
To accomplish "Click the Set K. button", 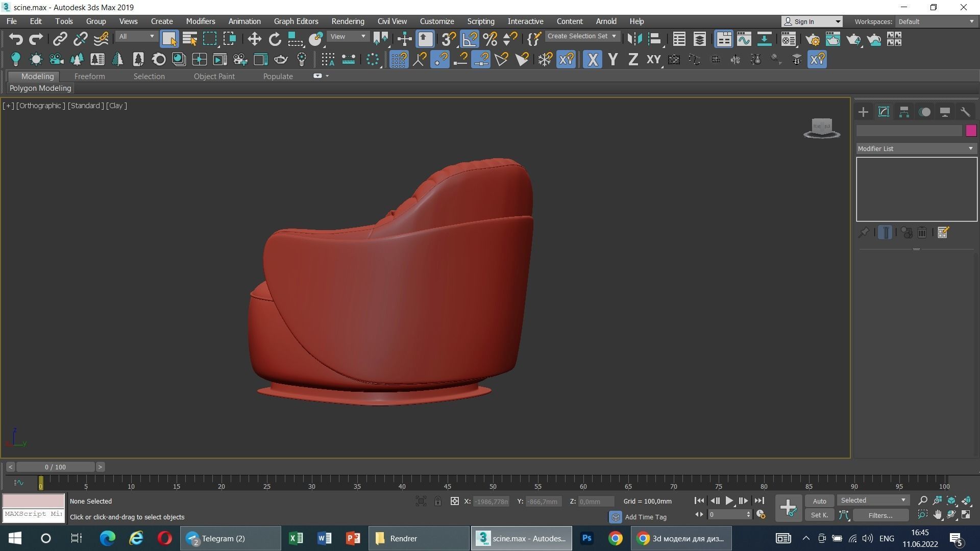I will (819, 515).
